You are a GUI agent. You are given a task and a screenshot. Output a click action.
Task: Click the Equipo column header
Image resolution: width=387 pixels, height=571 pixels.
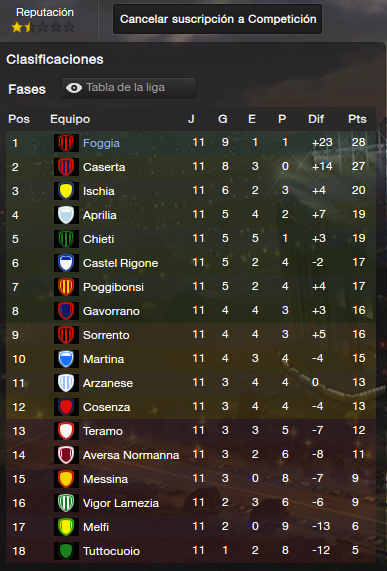pos(70,119)
